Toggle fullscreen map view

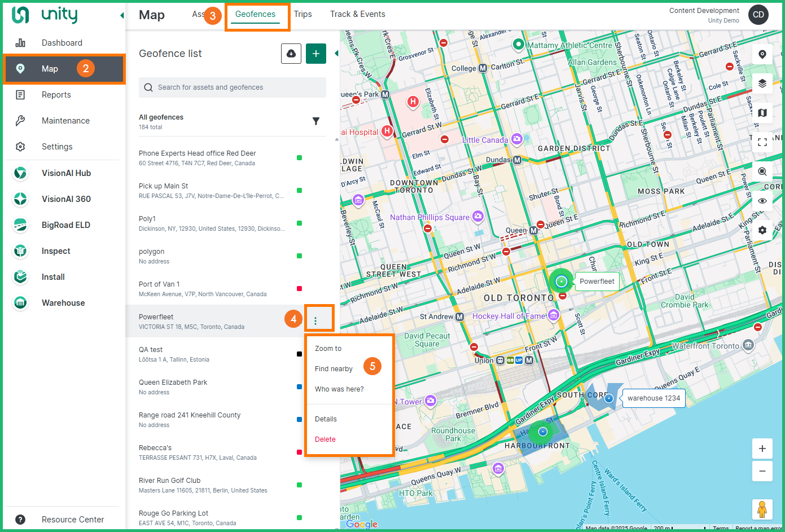(762, 142)
